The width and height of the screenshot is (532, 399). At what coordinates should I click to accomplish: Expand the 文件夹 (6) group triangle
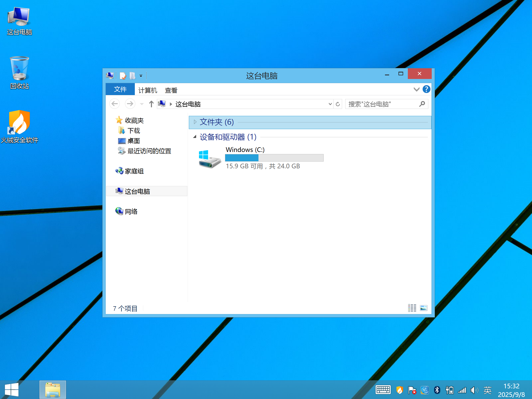195,122
